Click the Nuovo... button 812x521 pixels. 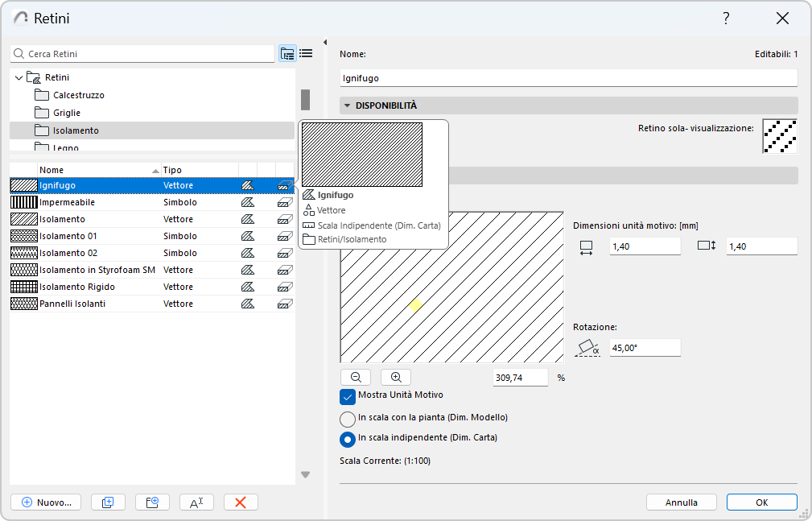click(x=47, y=502)
